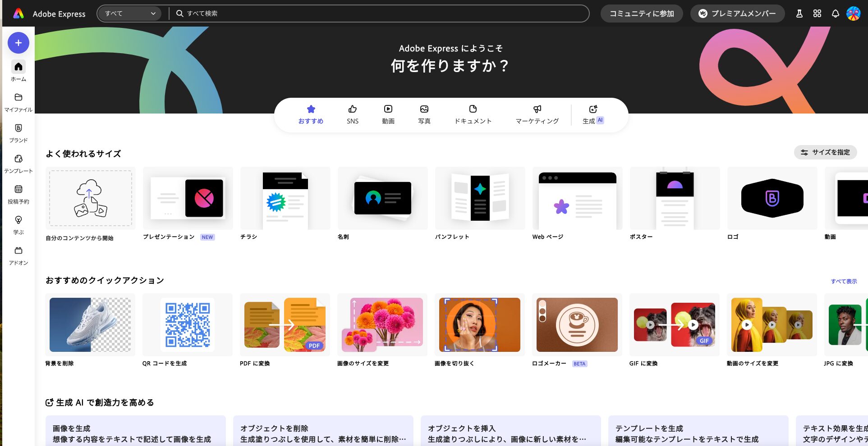Expand the すべて search filter dropdown
The image size is (868, 446).
[x=130, y=14]
